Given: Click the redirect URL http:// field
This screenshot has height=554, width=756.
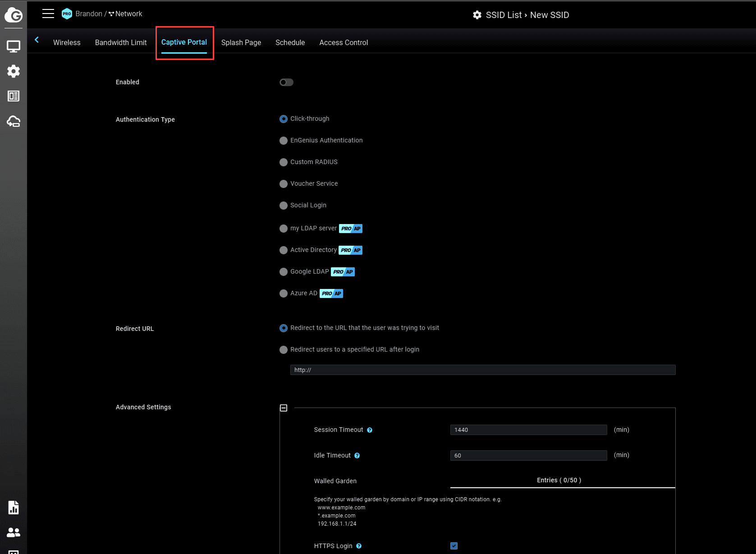Looking at the screenshot, I should pos(483,370).
